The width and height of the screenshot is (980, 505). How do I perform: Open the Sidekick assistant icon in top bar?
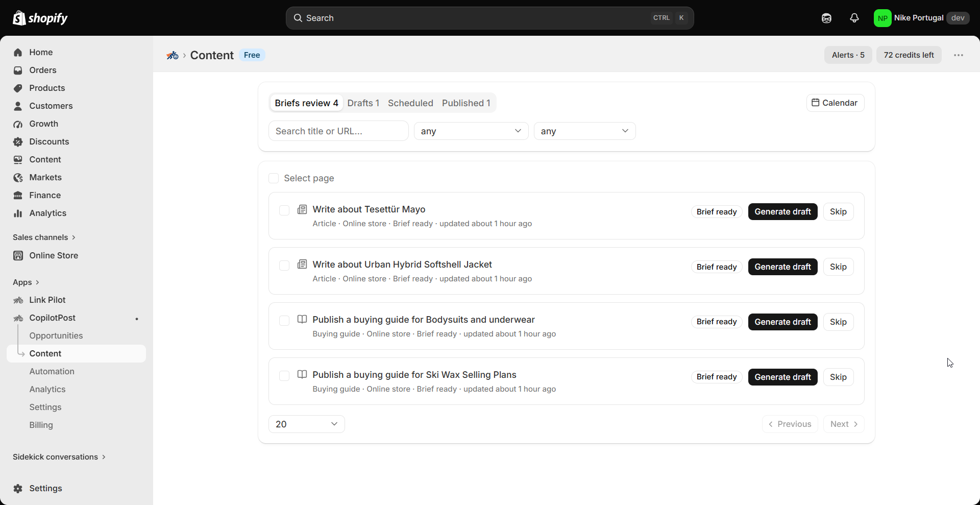point(826,18)
